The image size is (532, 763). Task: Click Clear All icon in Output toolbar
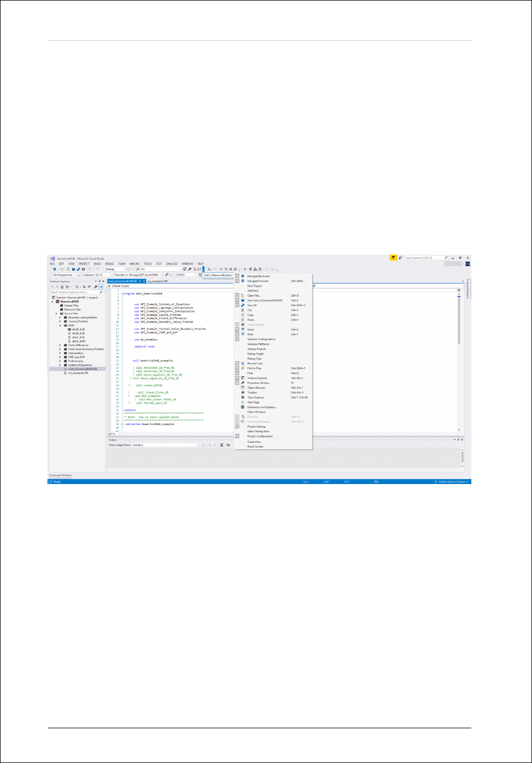click(222, 445)
